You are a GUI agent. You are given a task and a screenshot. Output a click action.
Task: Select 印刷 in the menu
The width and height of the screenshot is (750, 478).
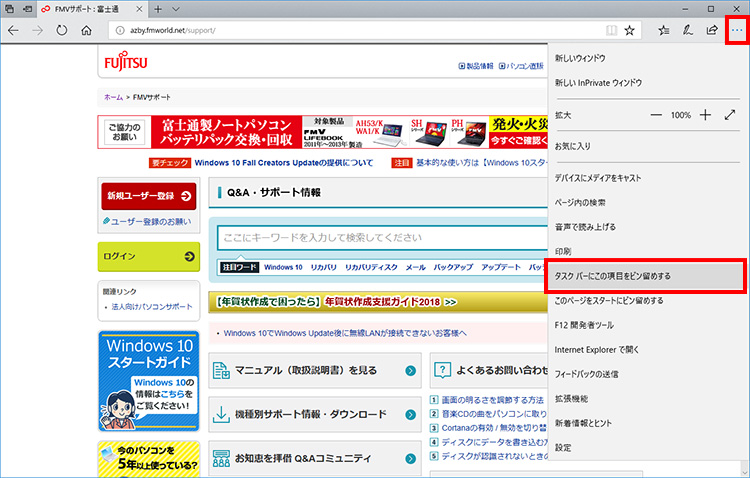(x=563, y=250)
